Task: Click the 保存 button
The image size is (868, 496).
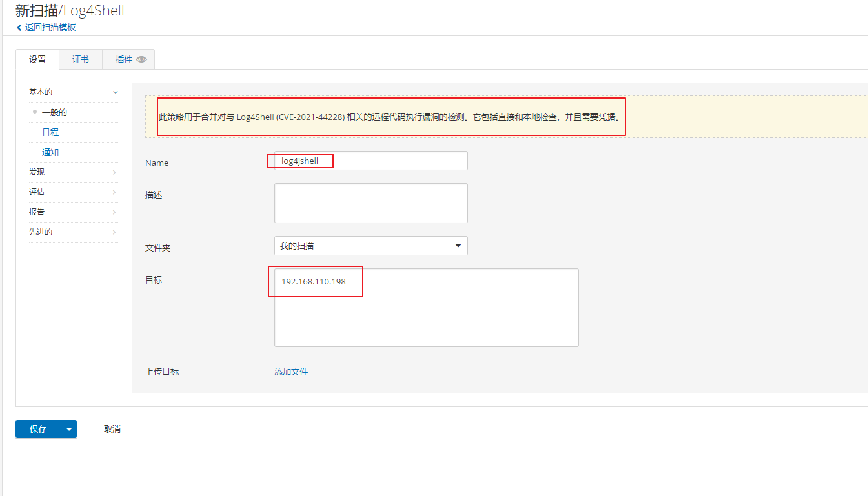Action: (38, 429)
